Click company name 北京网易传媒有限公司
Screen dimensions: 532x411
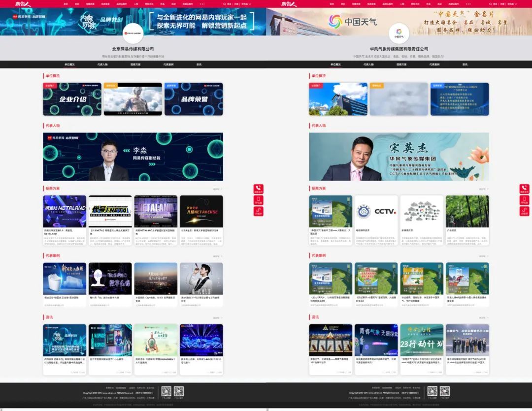point(133,49)
